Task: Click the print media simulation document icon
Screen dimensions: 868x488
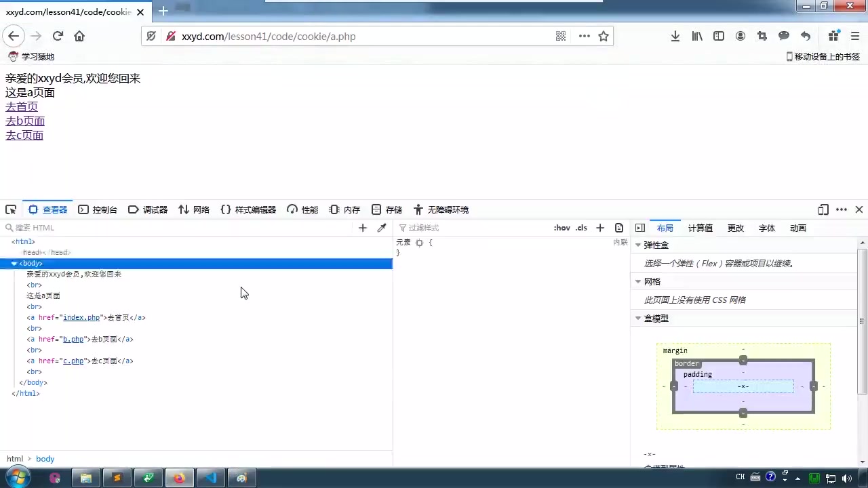Action: pos(618,227)
